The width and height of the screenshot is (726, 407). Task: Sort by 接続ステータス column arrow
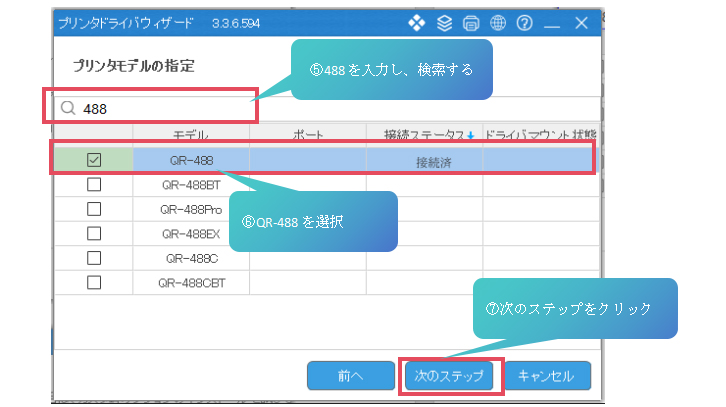click(470, 135)
